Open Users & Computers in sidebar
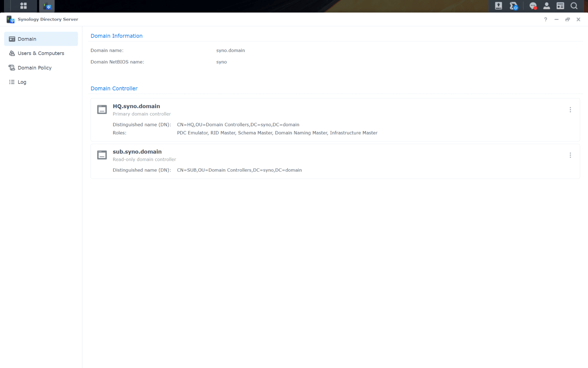Screen dimensions: 588x368 [41, 53]
